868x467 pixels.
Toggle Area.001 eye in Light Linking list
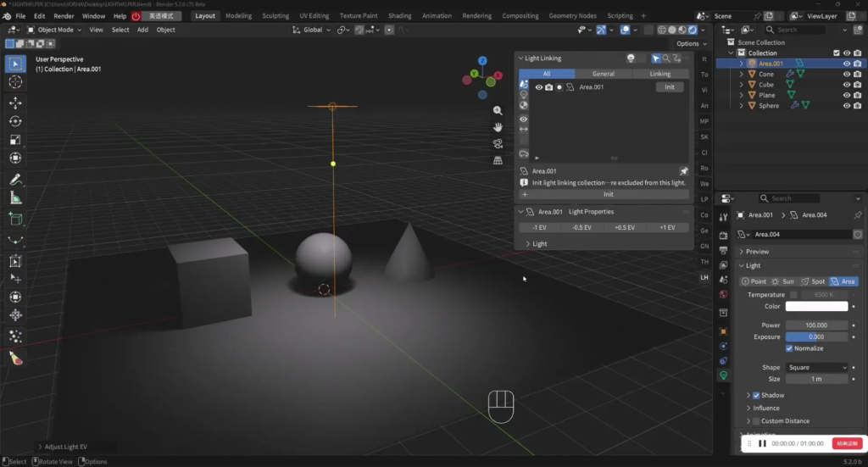pyautogui.click(x=538, y=87)
